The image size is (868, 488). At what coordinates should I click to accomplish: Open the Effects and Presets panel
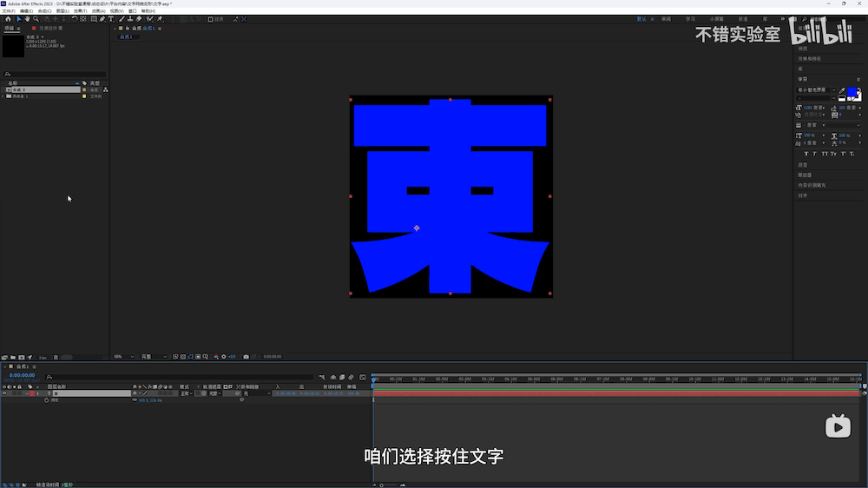point(809,59)
